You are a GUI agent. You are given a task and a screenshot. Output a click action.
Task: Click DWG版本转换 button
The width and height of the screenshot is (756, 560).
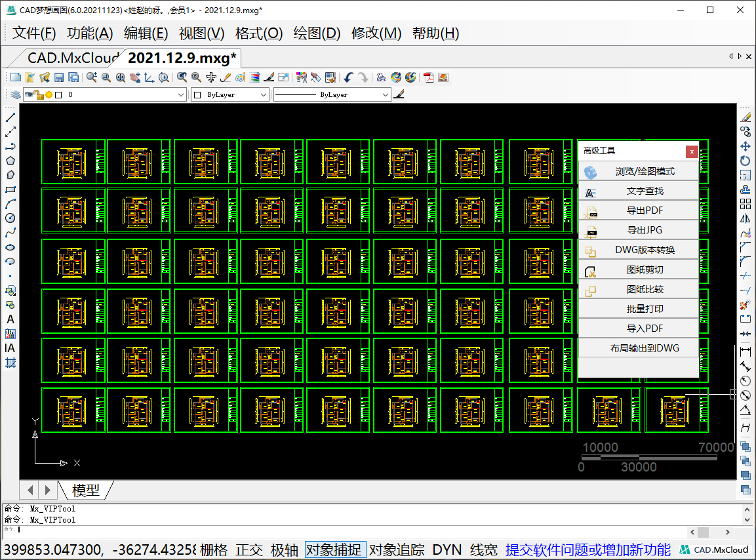click(639, 250)
